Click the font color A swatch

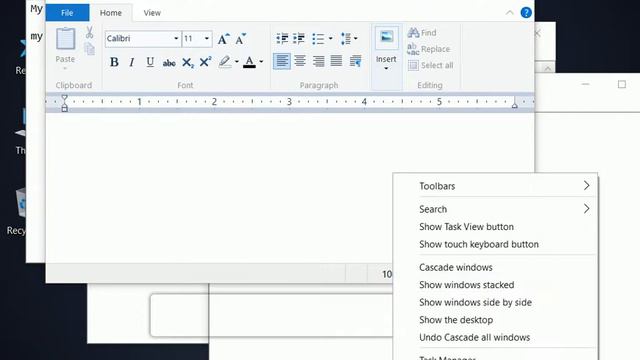pos(249,62)
